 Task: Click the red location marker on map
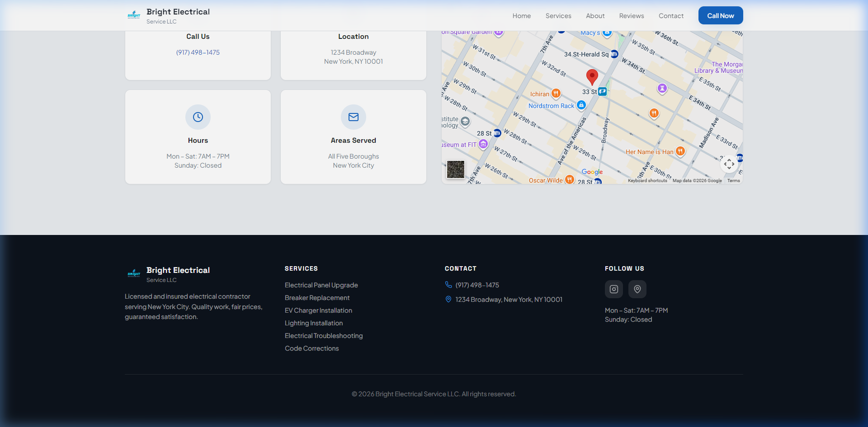592,77
